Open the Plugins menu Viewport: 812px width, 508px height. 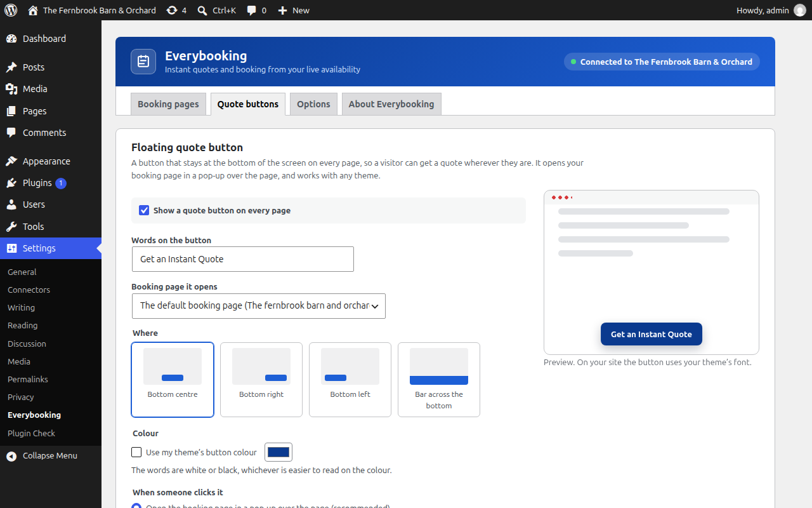(x=51, y=183)
